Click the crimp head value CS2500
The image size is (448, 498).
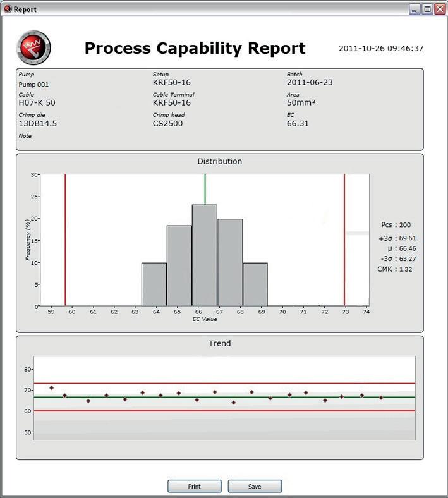(167, 123)
